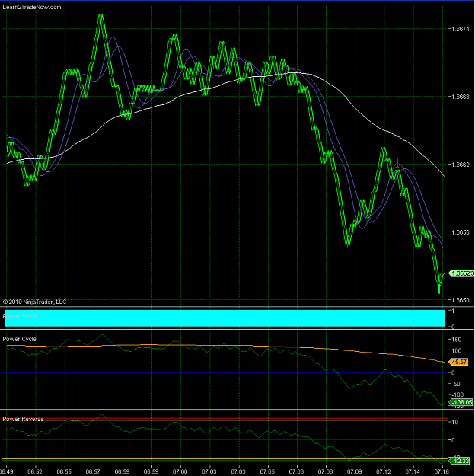
Task: Click the 1.3662 price axis label
Action: tap(461, 165)
